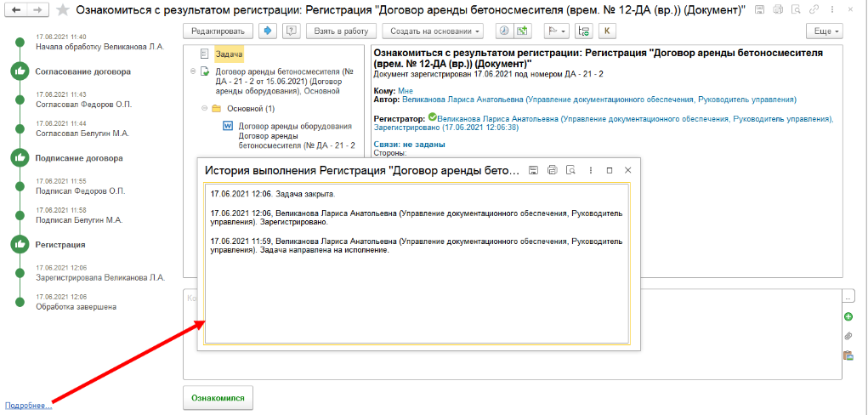The image size is (868, 415).
Task: Open the flag dropdown in toolbar
Action: (x=556, y=31)
